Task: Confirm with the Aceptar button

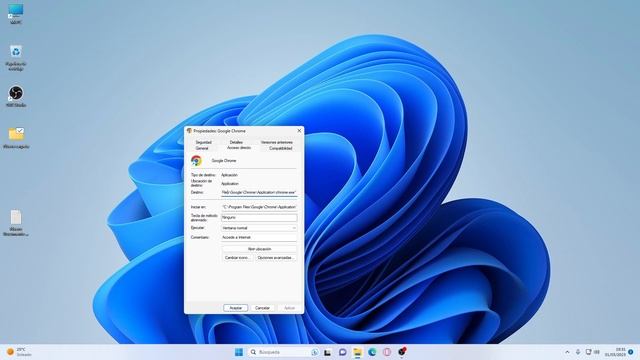Action: [236, 308]
